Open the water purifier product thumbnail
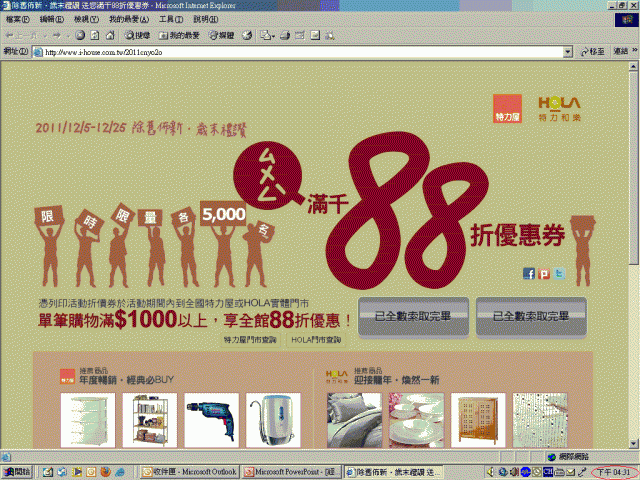This screenshot has height=480, width=640. point(273,420)
